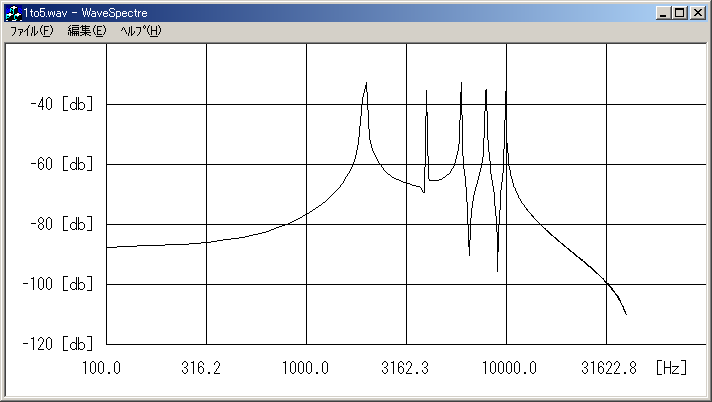The height and width of the screenshot is (402, 712).
Task: Click the -80 [db] axis label
Action: point(61,224)
